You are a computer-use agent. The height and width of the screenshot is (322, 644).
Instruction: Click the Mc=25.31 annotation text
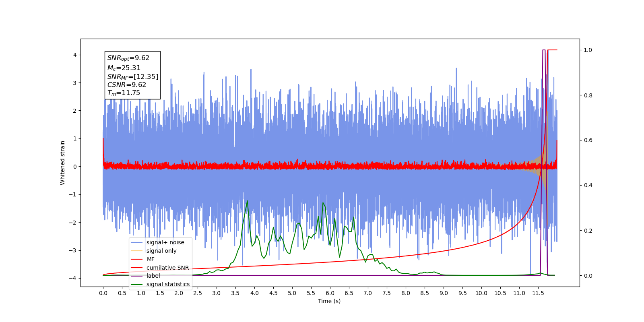click(x=124, y=68)
